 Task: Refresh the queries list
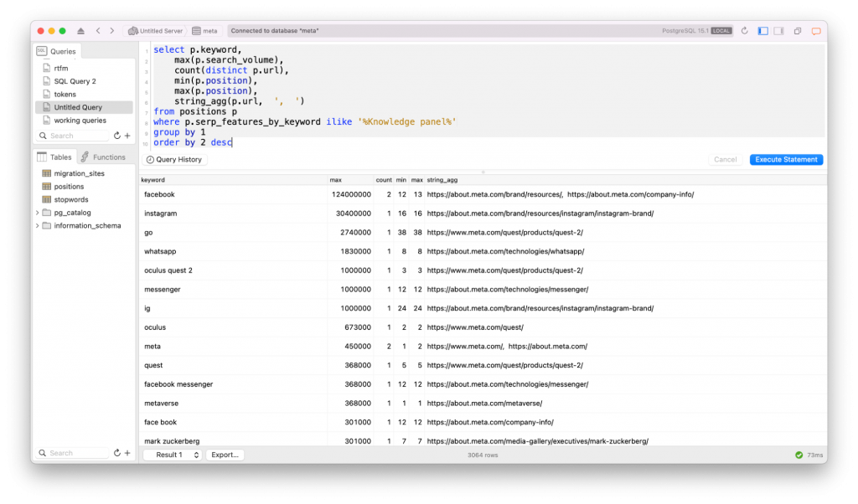(x=117, y=136)
